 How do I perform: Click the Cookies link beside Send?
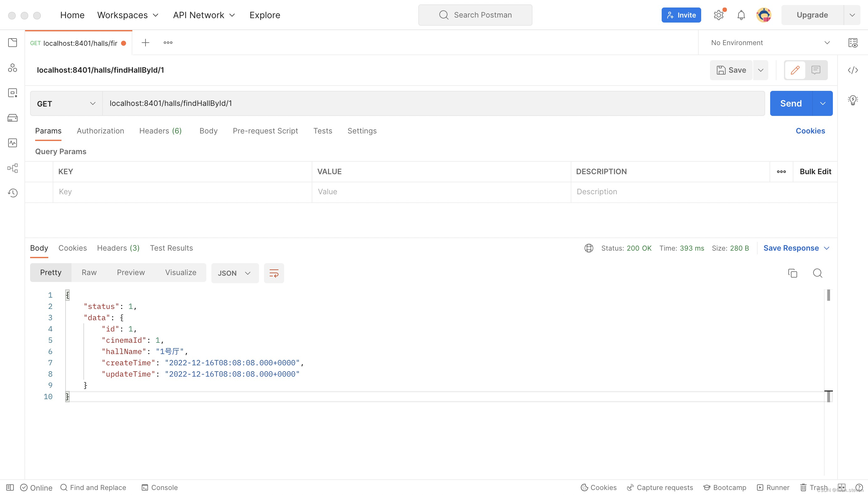click(810, 131)
